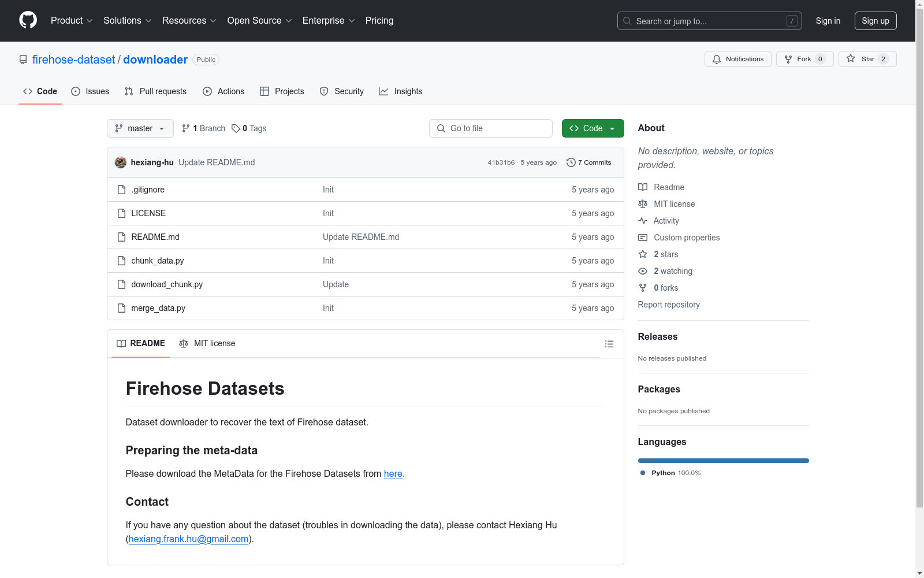
Task: Click the magnifier icon in the search bar
Action: pyautogui.click(x=627, y=21)
